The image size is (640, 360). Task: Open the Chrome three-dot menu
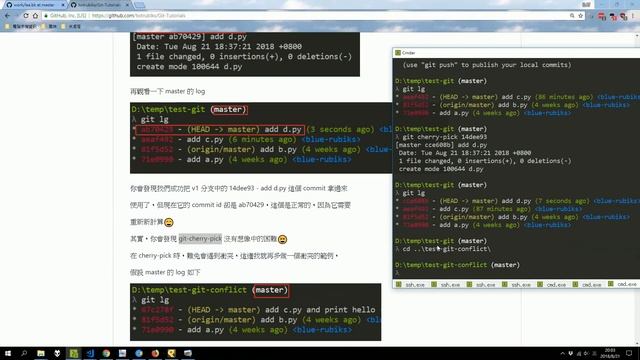tap(633, 16)
